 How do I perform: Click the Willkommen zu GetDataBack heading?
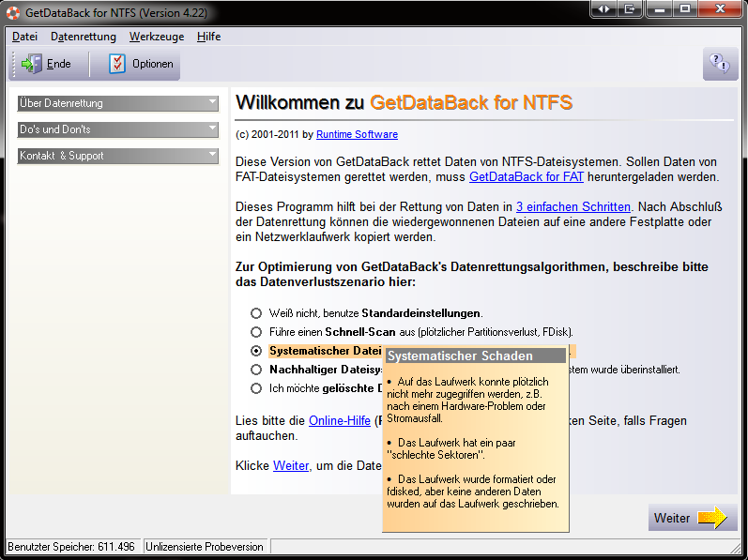tap(405, 102)
